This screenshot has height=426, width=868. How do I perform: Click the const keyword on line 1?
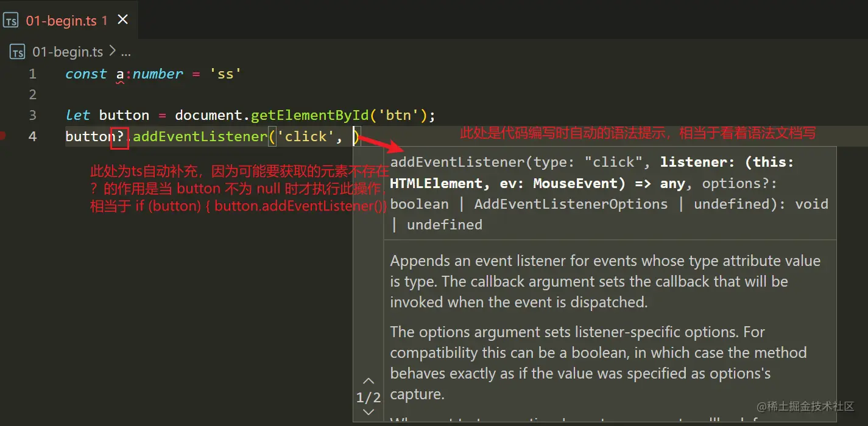click(86, 74)
